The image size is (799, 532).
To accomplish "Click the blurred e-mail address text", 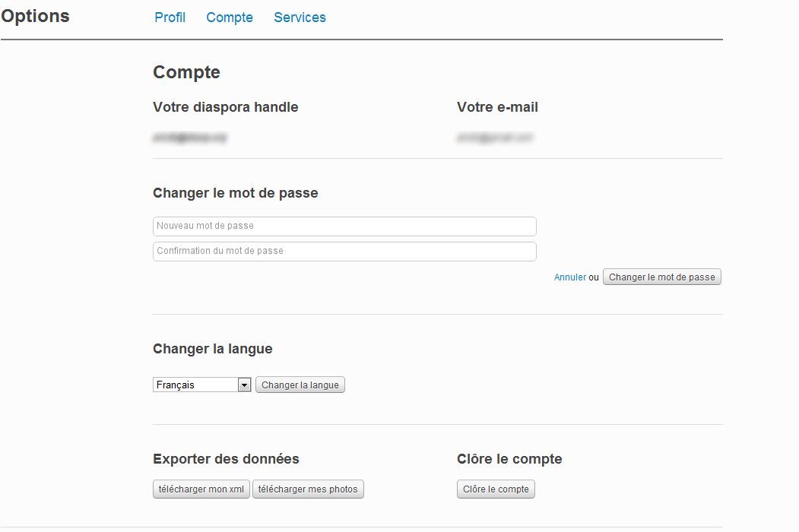I will pyautogui.click(x=494, y=138).
